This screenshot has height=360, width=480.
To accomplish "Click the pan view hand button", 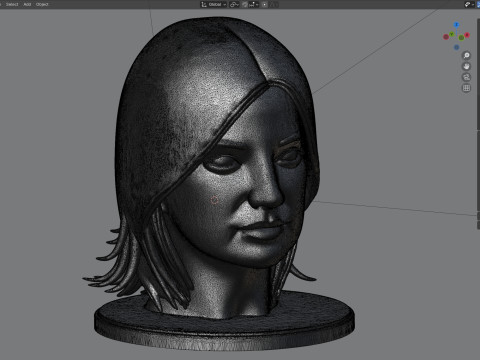I will coord(466,66).
